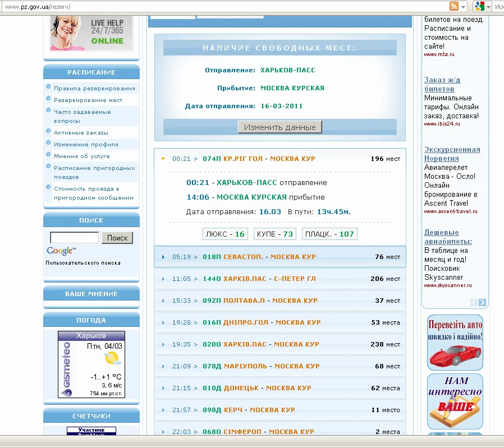This screenshot has width=504, height=448.
Task: Select ЛЮКС - 16 seat class
Action: tap(225, 234)
